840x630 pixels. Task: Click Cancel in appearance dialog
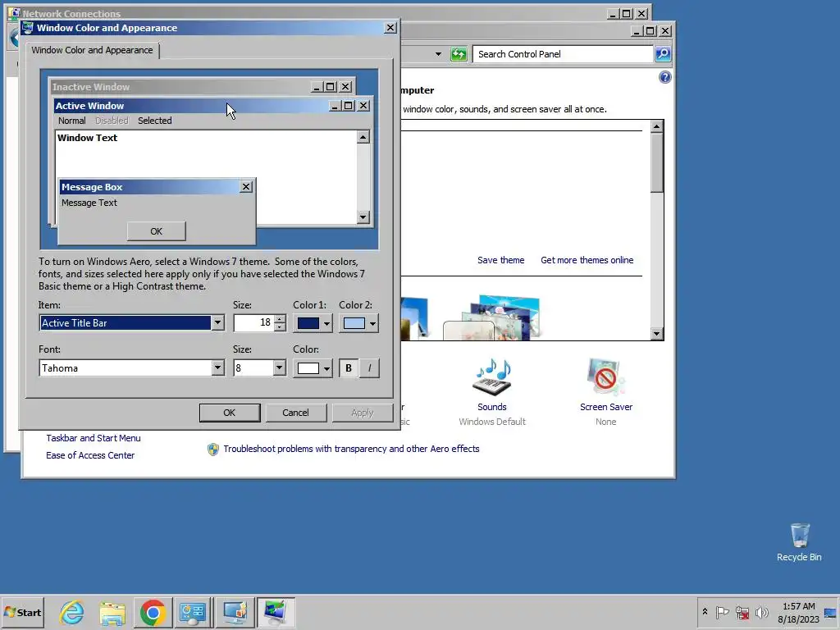(x=295, y=413)
